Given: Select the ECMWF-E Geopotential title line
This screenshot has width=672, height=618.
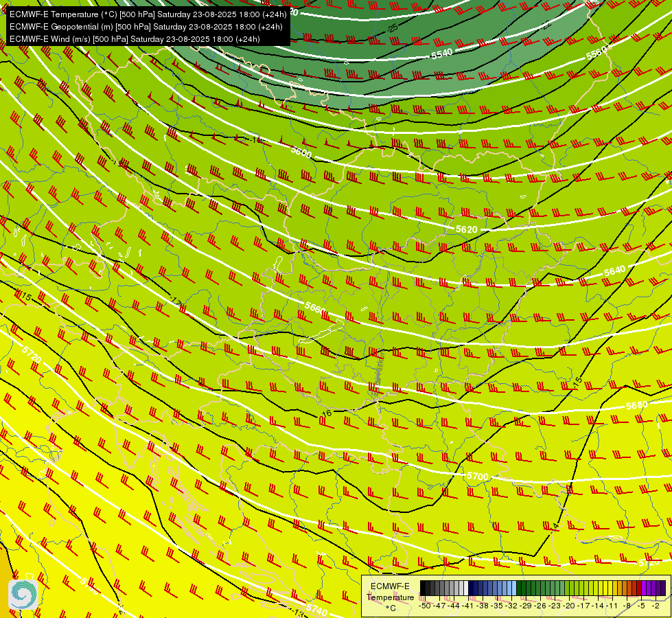Looking at the screenshot, I should click(146, 27).
